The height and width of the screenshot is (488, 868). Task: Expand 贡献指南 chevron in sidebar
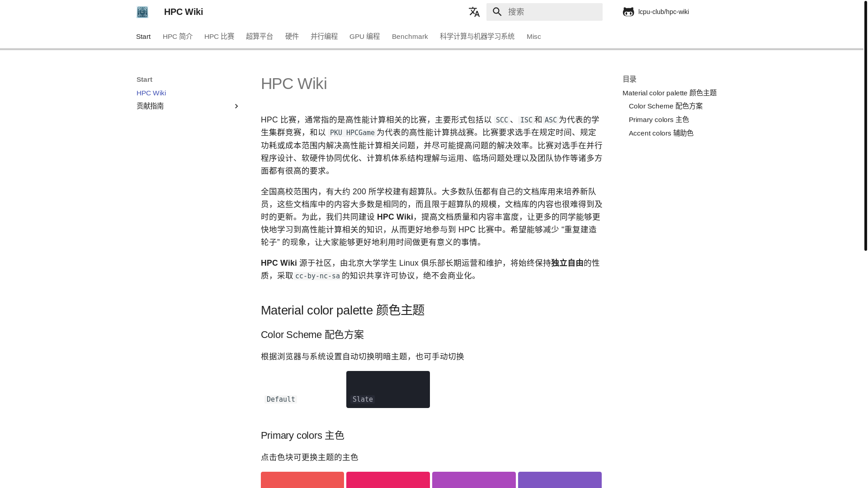(x=236, y=106)
